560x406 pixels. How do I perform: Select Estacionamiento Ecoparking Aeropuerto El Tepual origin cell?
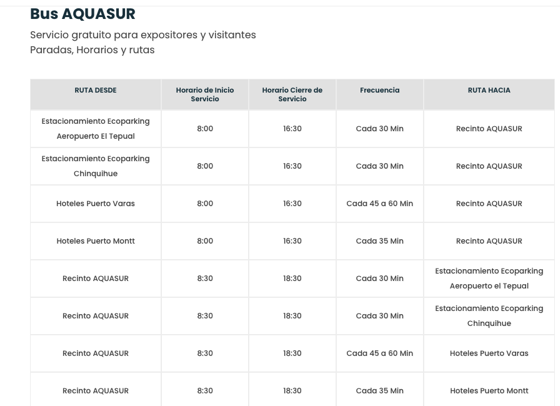(95, 129)
